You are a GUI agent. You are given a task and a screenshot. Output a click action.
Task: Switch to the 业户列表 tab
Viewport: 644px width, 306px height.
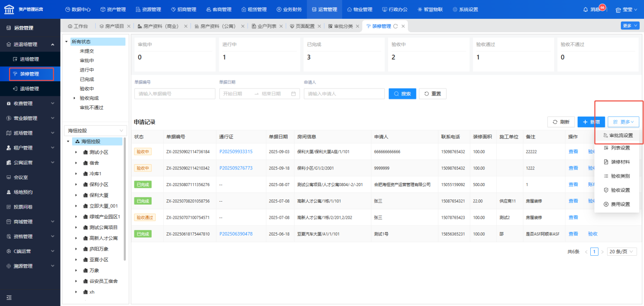point(266,26)
